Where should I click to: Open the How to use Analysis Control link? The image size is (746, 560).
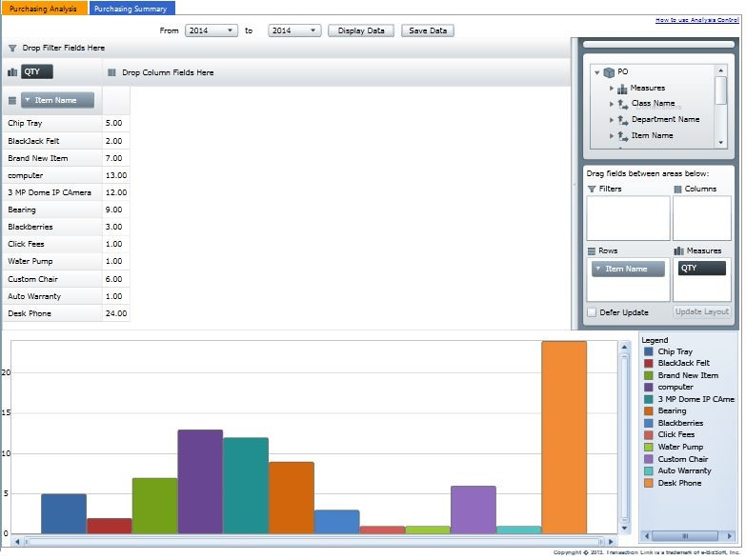click(696, 20)
